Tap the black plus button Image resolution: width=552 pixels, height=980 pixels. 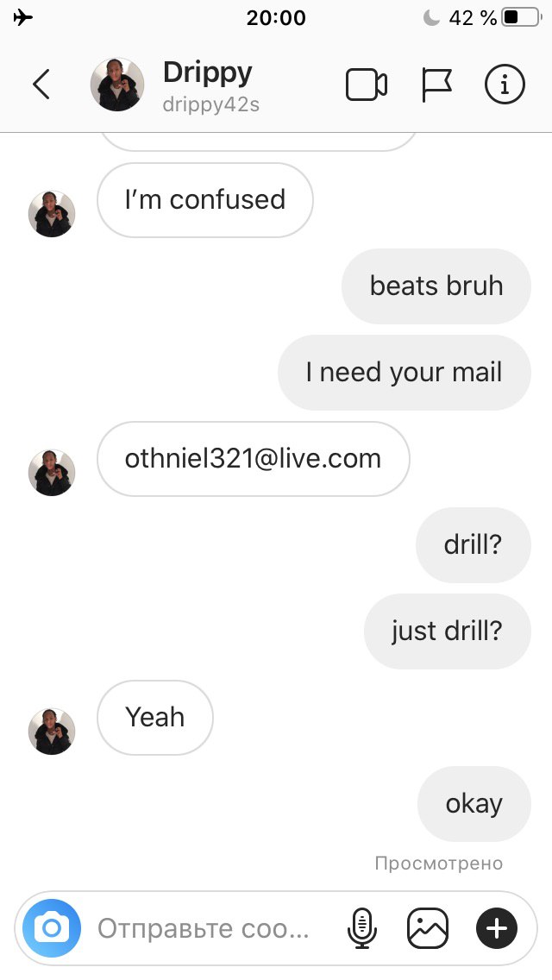(497, 928)
